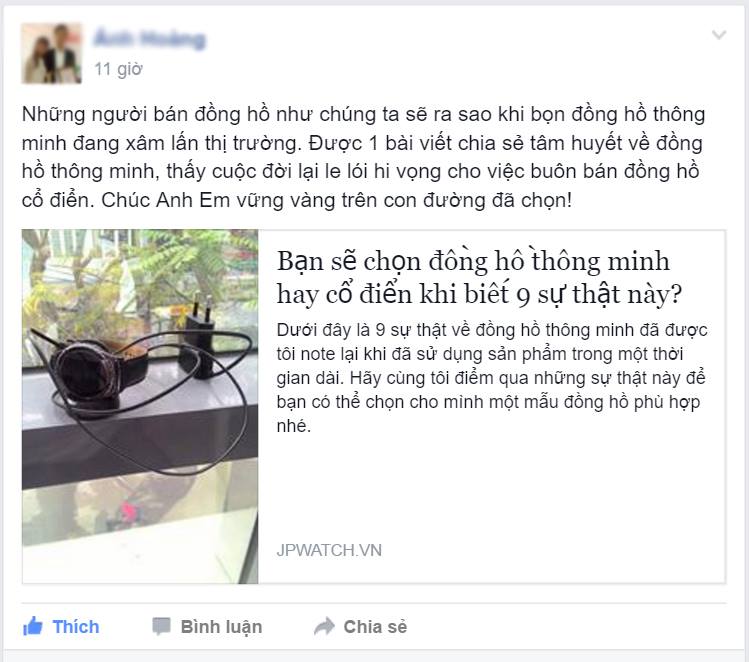Viewport: 749px width, 662px height.
Task: Open the poster's profile picture
Action: pos(52,53)
